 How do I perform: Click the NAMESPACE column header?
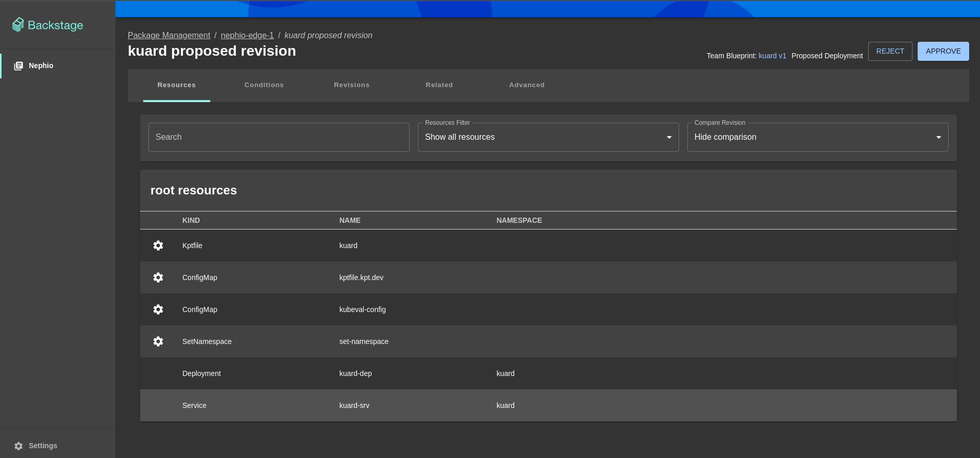(x=519, y=220)
